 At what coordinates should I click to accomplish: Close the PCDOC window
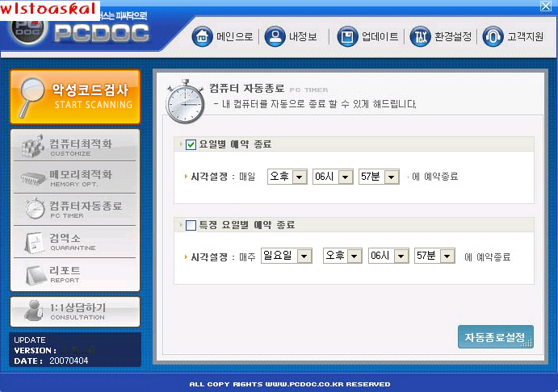click(546, 6)
